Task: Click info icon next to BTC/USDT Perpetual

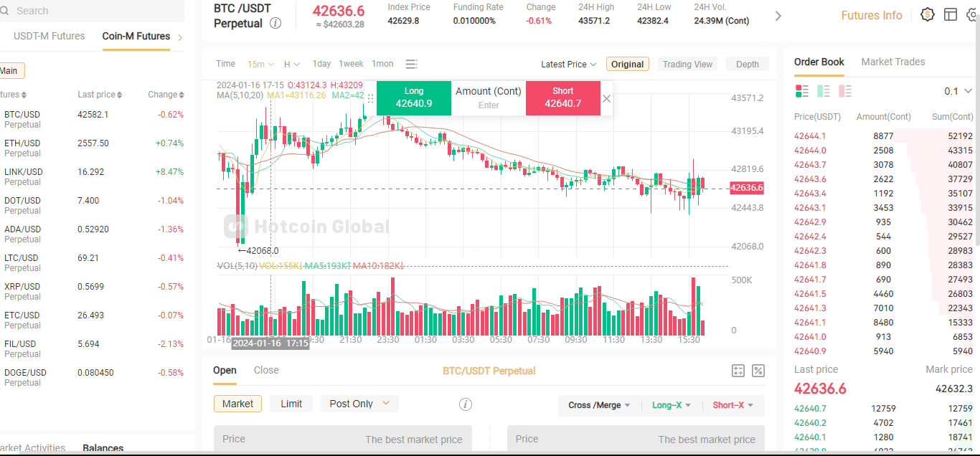Action: (275, 23)
